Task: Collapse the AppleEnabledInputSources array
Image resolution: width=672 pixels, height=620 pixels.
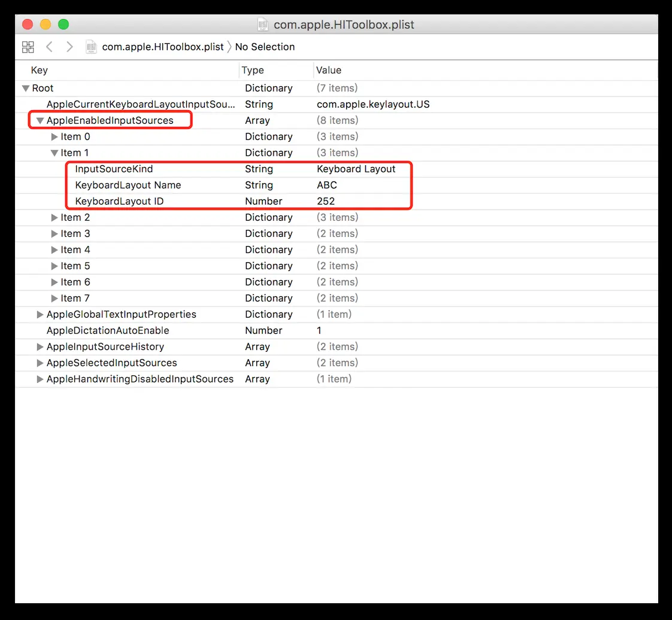Action: 40,120
